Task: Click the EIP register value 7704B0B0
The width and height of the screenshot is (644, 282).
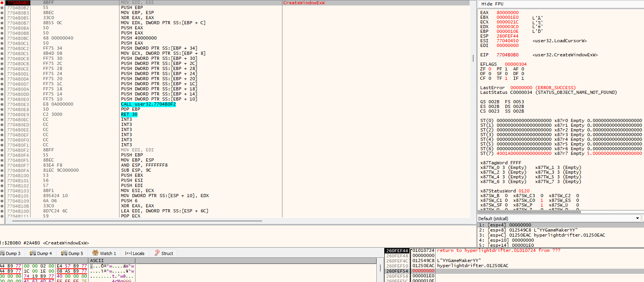Action: tap(507, 55)
